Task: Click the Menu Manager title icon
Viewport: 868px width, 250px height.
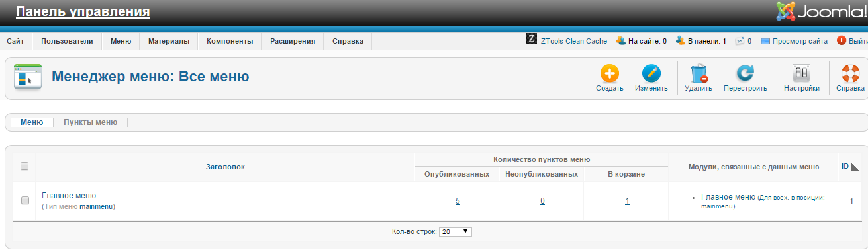Action: pyautogui.click(x=28, y=77)
